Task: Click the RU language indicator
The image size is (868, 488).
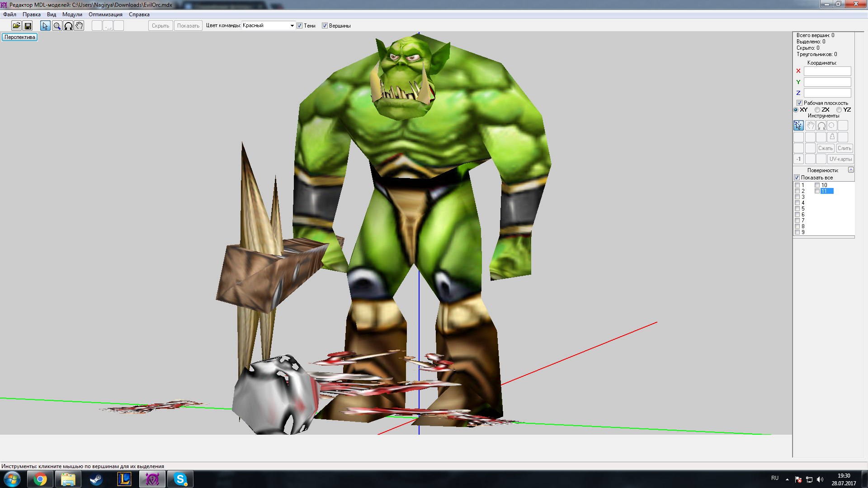Action: [x=775, y=478]
